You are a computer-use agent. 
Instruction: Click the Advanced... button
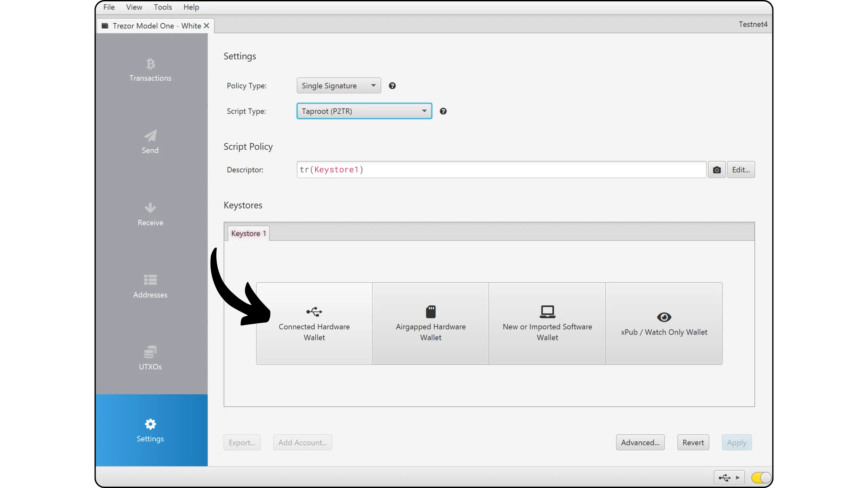point(640,443)
